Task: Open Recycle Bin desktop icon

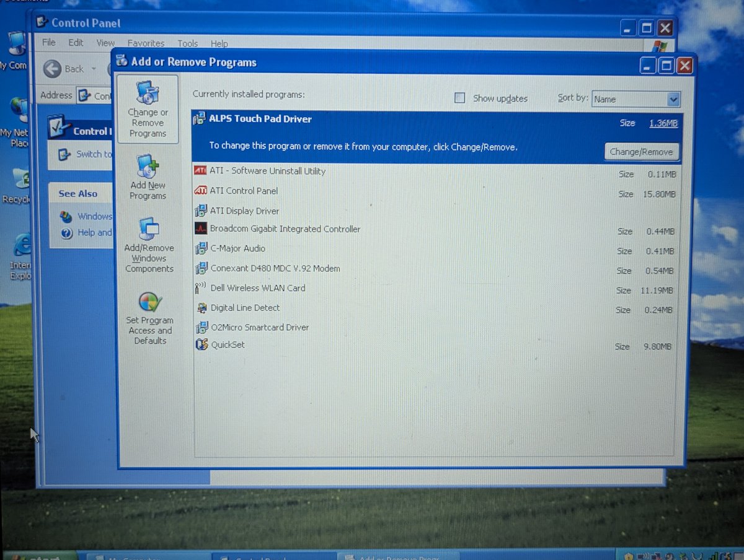Action: (x=21, y=178)
